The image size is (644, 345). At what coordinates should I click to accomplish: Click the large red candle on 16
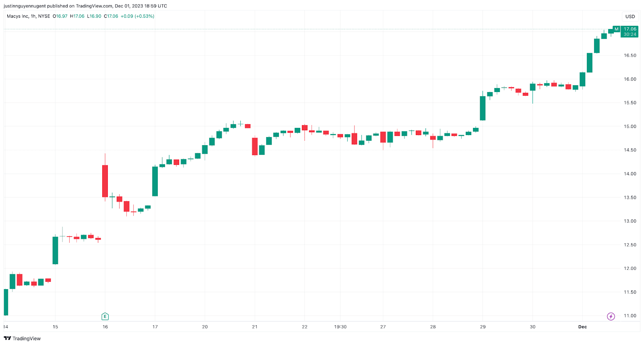tap(105, 181)
